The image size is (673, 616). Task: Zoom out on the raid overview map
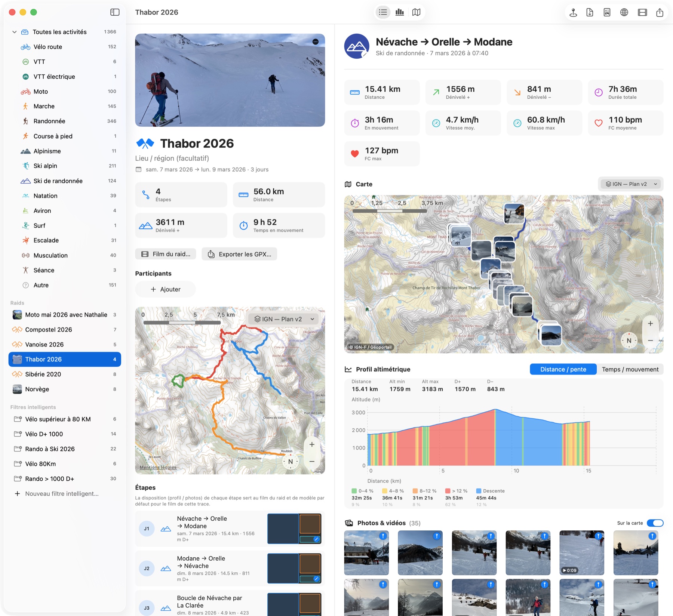click(x=312, y=462)
